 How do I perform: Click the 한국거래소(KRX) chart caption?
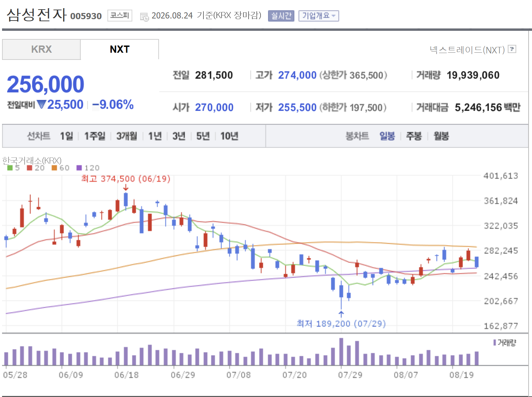(x=32, y=160)
